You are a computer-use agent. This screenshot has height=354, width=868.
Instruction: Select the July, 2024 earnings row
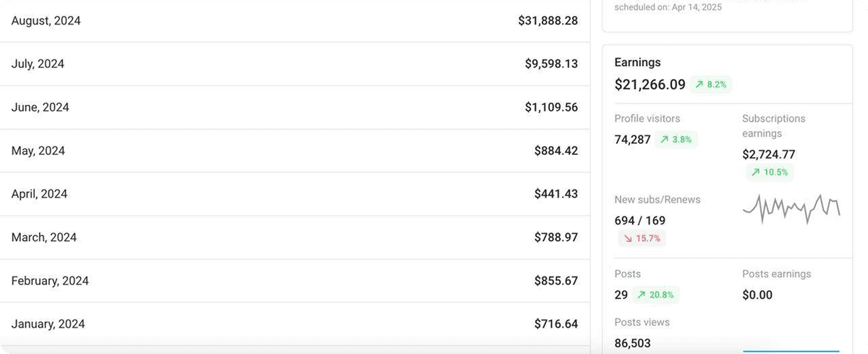point(294,64)
